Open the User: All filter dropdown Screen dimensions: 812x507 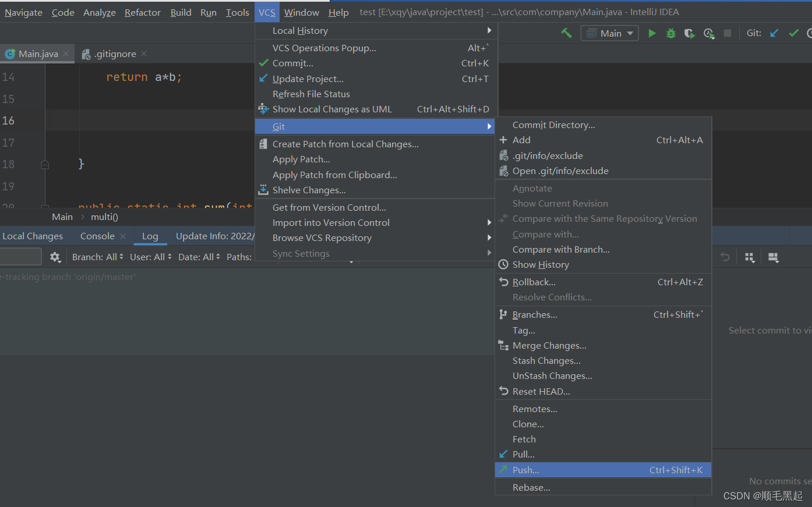pyautogui.click(x=150, y=257)
